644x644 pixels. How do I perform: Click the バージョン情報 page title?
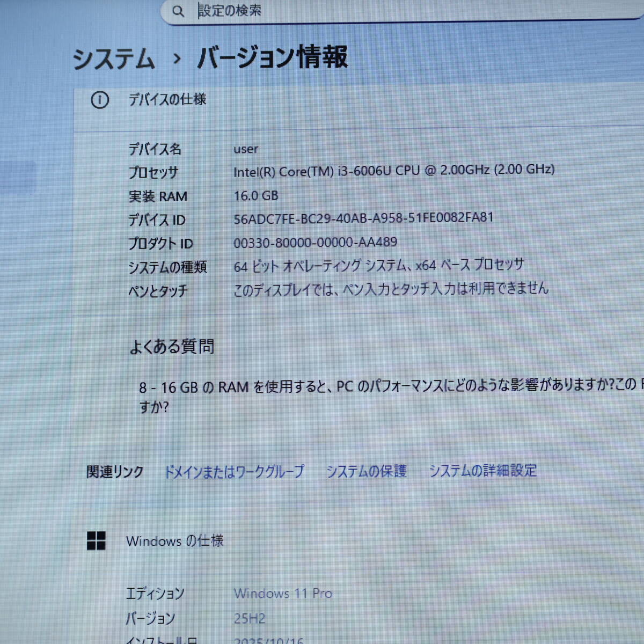(273, 57)
